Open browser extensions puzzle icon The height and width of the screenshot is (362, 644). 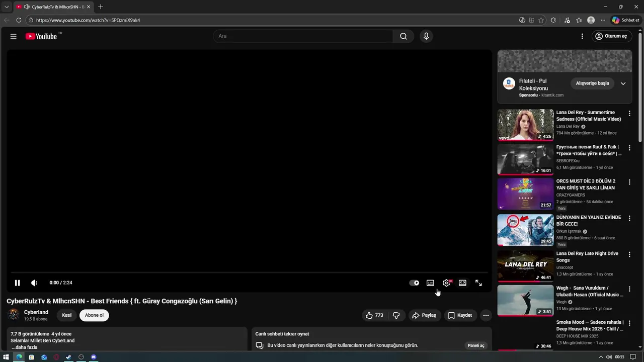[x=553, y=20]
